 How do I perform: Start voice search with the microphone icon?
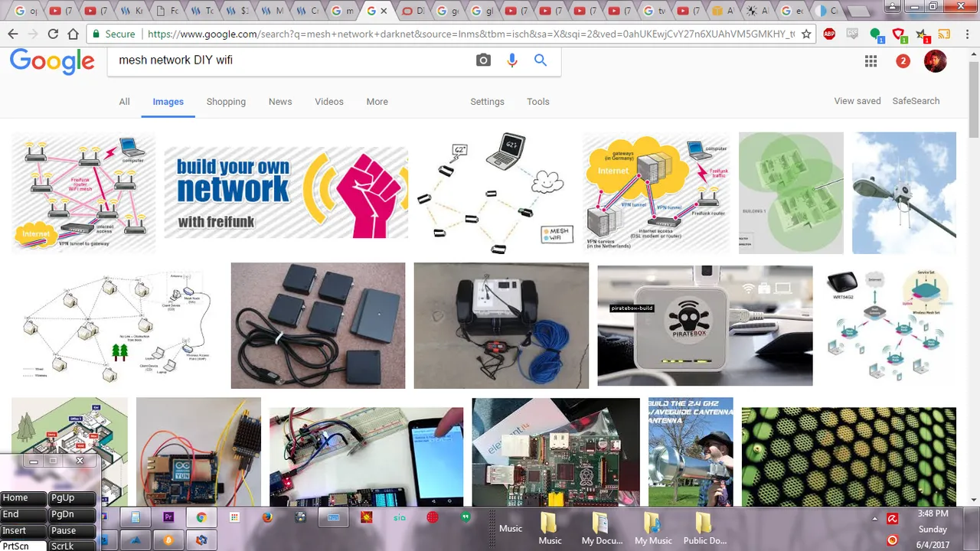[512, 60]
